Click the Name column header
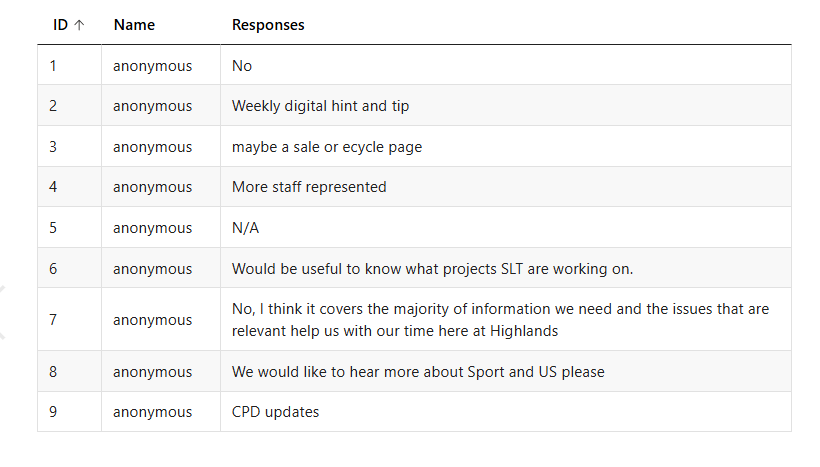Viewport: 820px width, 467px height. (x=134, y=25)
